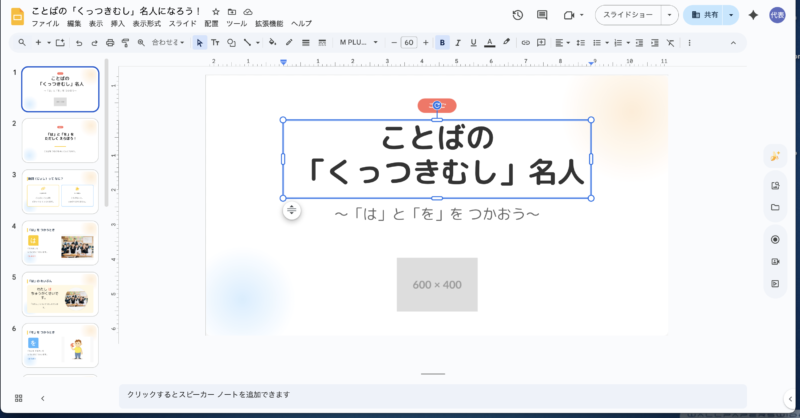The height and width of the screenshot is (418, 800).
Task: Open version history clock icon
Action: [517, 15]
